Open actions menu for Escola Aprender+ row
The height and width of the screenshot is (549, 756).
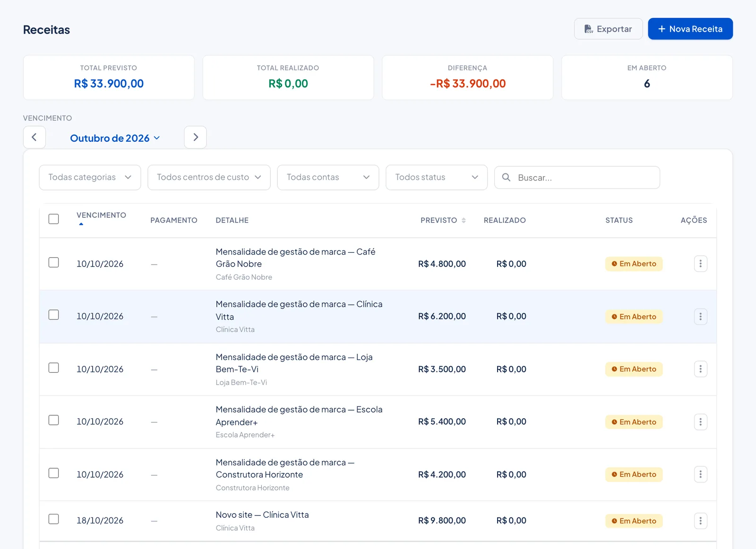[700, 422]
